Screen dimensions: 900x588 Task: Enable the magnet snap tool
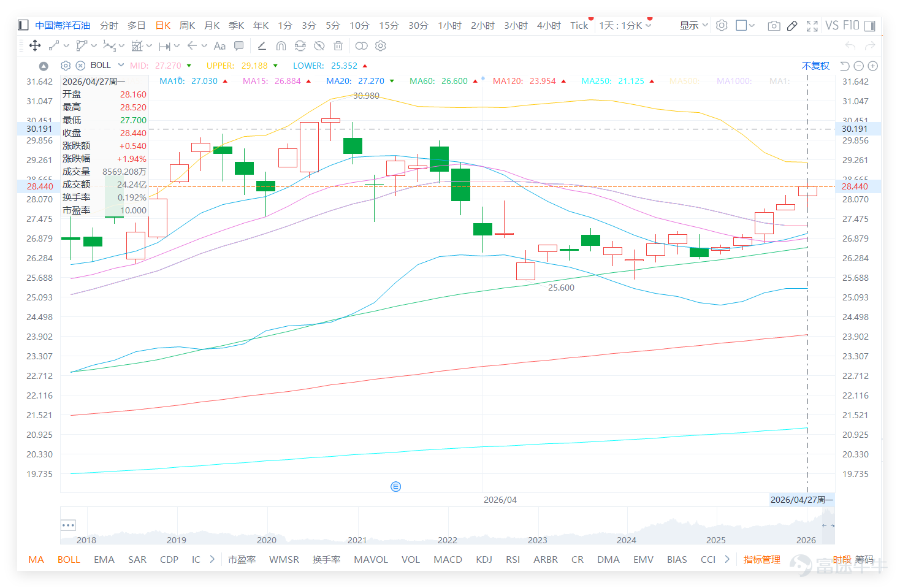pyautogui.click(x=281, y=45)
